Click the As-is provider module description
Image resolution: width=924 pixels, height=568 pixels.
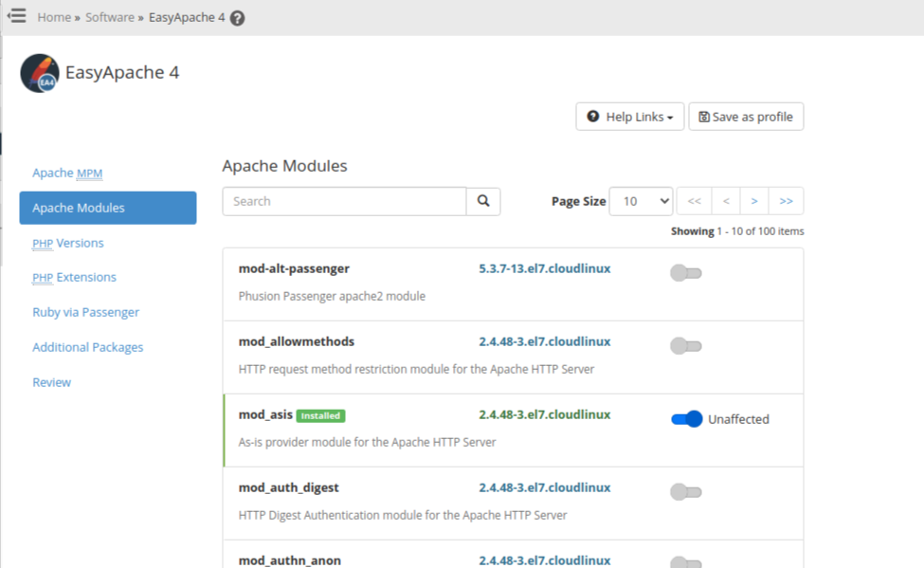pos(367,443)
